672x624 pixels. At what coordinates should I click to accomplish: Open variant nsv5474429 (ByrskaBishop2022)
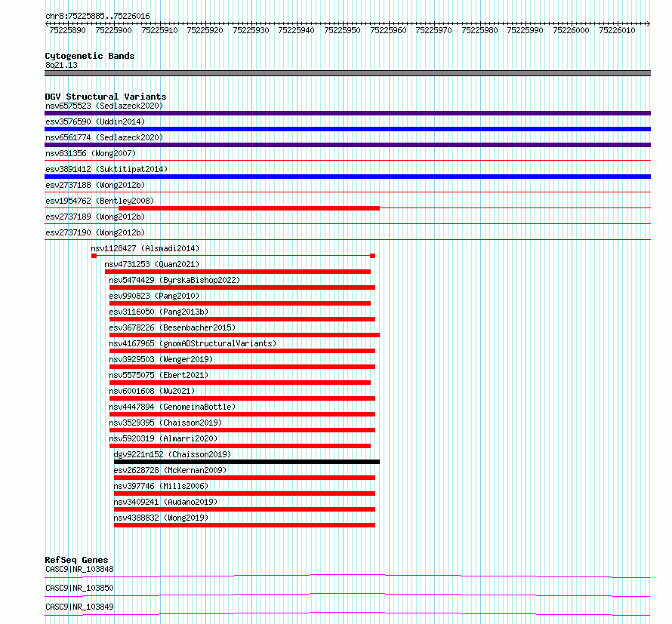point(174,280)
